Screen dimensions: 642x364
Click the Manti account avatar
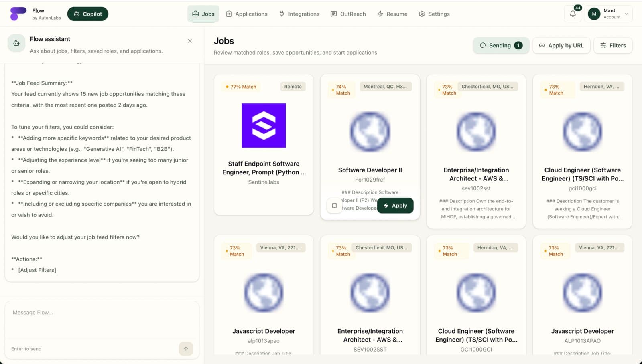point(594,14)
